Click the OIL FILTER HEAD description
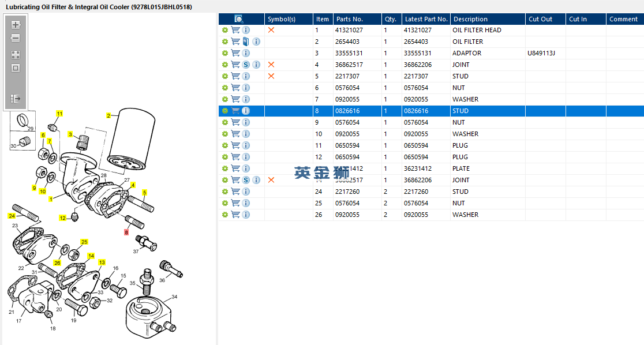The image size is (644, 345). [477, 30]
